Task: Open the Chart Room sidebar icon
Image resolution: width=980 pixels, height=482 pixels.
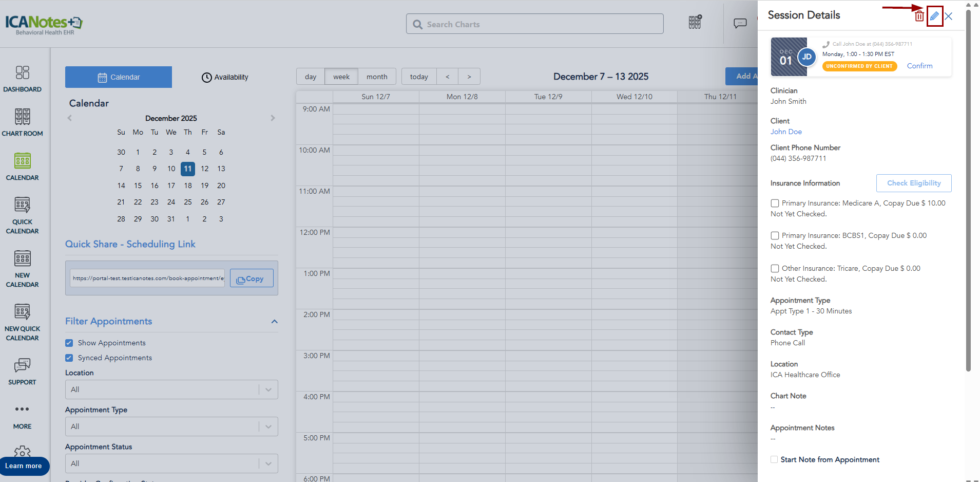Action: 22,122
